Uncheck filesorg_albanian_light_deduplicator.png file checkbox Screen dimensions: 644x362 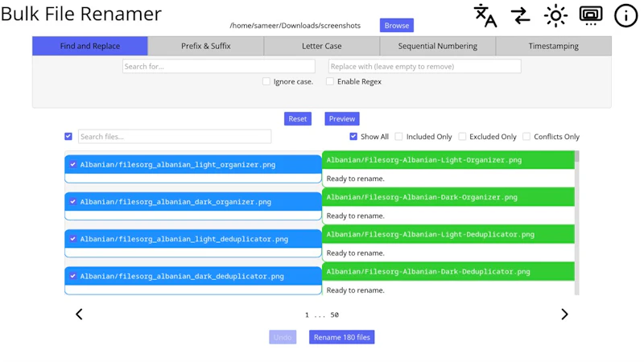click(73, 238)
